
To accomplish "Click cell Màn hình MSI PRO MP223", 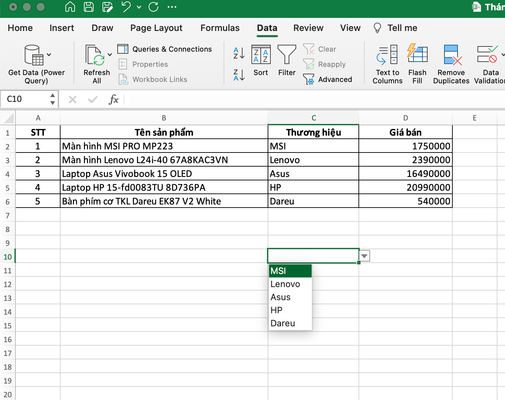I will coord(164,146).
